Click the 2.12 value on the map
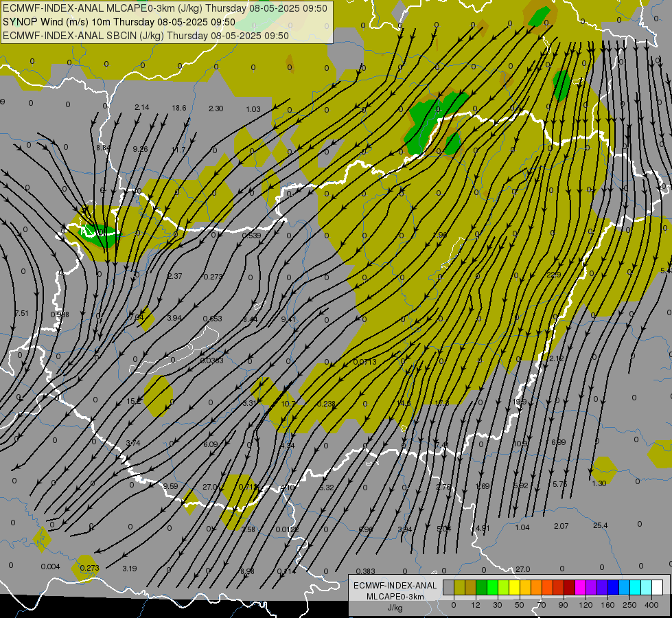The image size is (672, 618). pos(556,358)
